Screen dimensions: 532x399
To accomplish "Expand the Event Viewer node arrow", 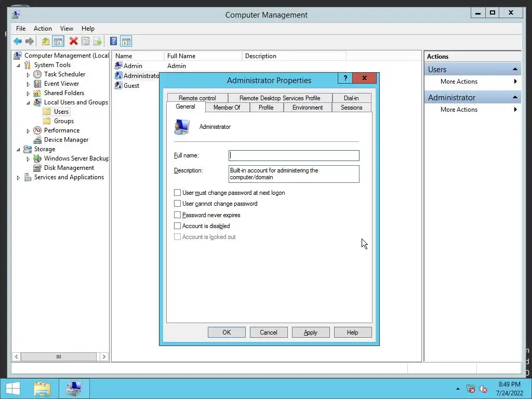I will point(28,84).
